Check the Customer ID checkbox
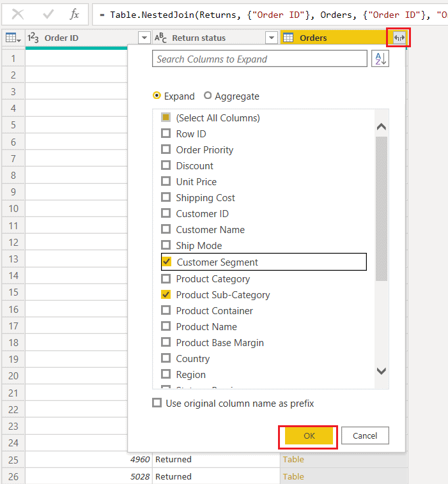448x484 pixels. click(x=166, y=213)
